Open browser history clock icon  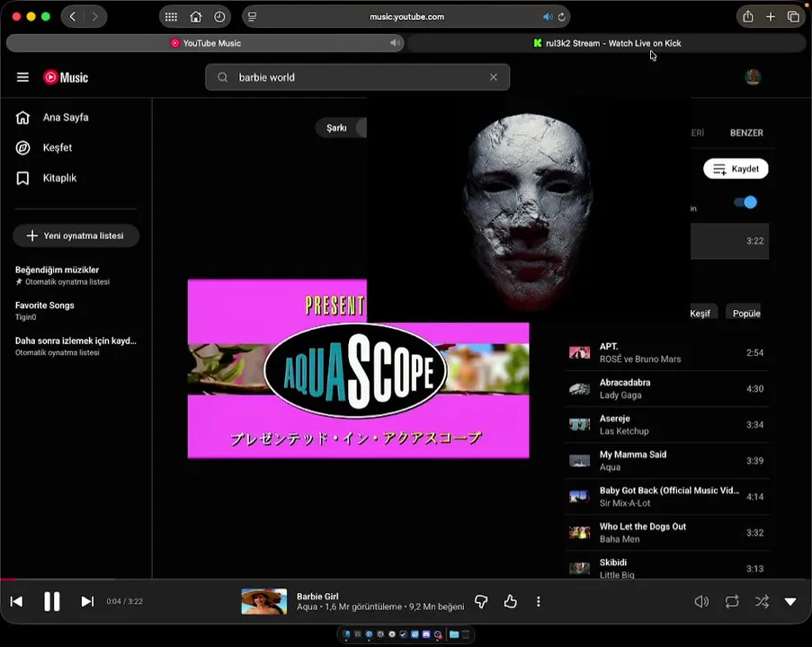point(219,16)
